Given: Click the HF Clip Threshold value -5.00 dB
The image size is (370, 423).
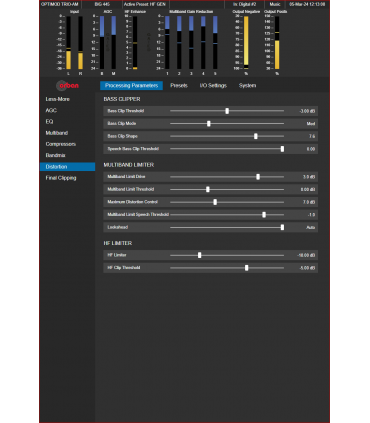Looking at the screenshot, I should coord(307,268).
